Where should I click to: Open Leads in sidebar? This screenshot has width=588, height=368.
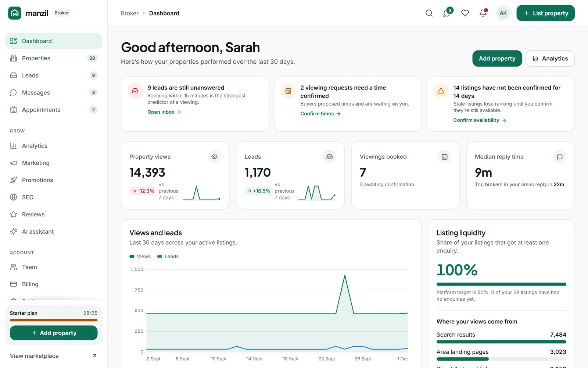point(54,75)
